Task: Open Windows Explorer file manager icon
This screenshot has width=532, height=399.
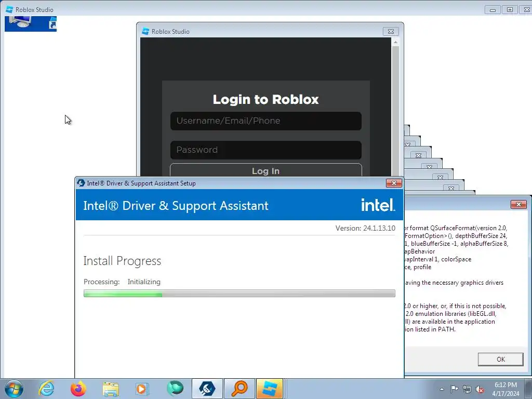Action: click(110, 389)
